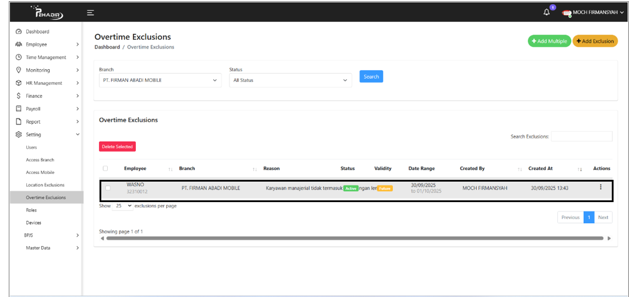Open the Branch dropdown filter
Viewport: 644px width, 297px height.
point(160,80)
